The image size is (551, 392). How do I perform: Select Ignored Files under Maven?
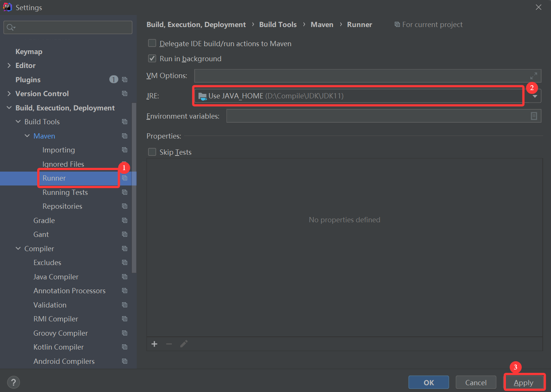63,164
